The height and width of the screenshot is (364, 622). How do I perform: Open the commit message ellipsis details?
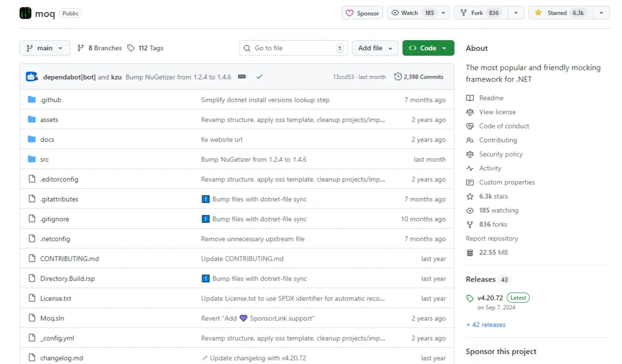[242, 77]
